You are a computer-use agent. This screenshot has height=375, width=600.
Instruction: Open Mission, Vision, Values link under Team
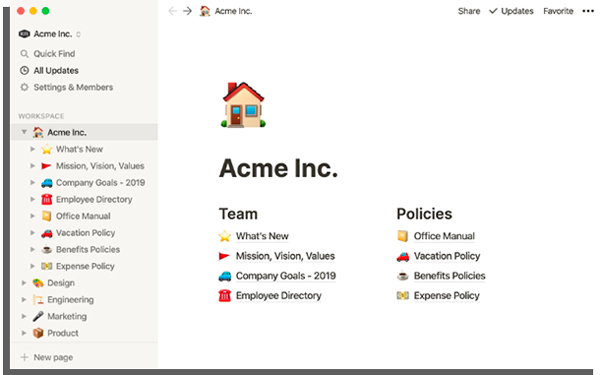285,256
